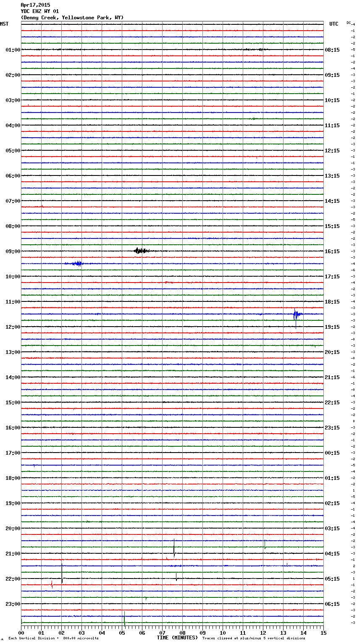Click "Traces clipped at plus/minus 5 vertical divisions" note
Image resolution: width=357 pixels, height=644 pixels.
coord(254,638)
